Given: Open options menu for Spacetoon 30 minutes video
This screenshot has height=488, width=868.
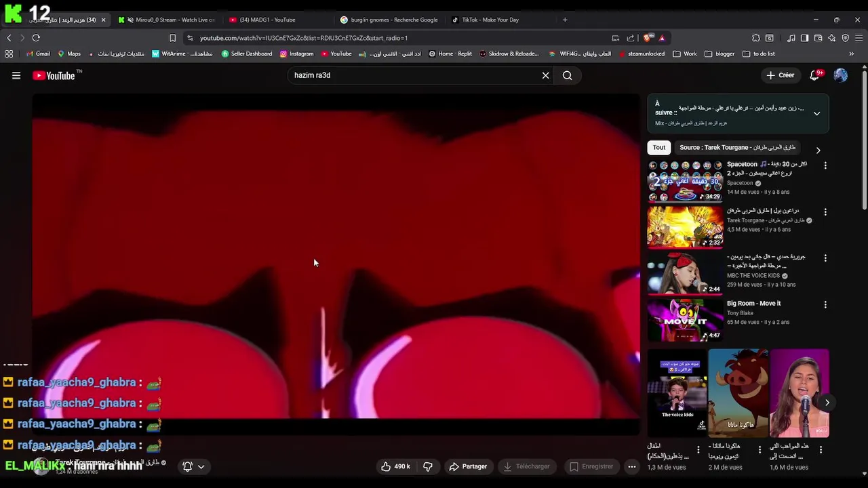Looking at the screenshot, I should pyautogui.click(x=825, y=165).
